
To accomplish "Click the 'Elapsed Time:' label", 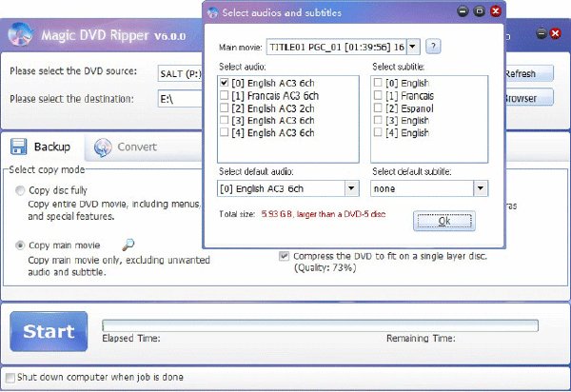I will 131,339.
